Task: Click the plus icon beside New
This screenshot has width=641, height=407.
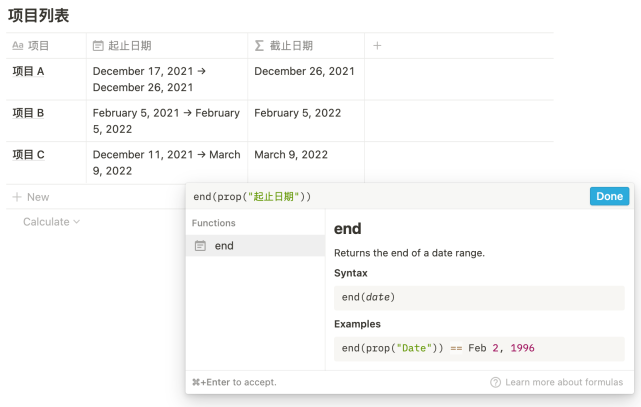Action: click(x=16, y=197)
